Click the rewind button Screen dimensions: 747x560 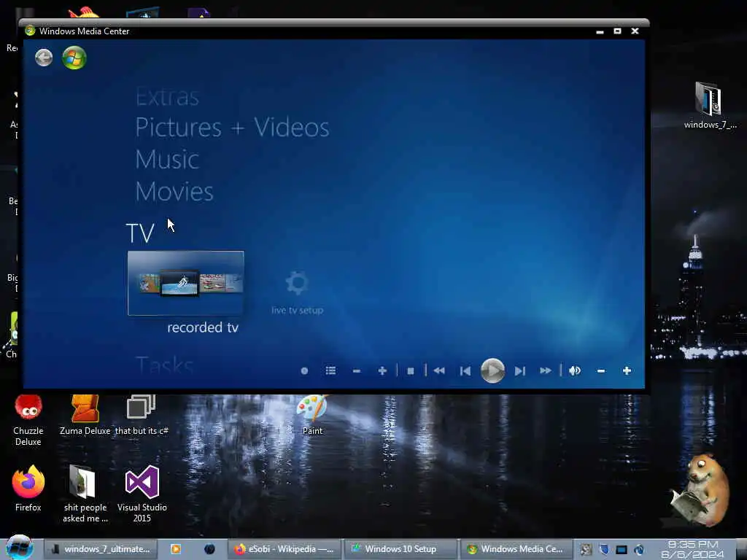click(439, 370)
